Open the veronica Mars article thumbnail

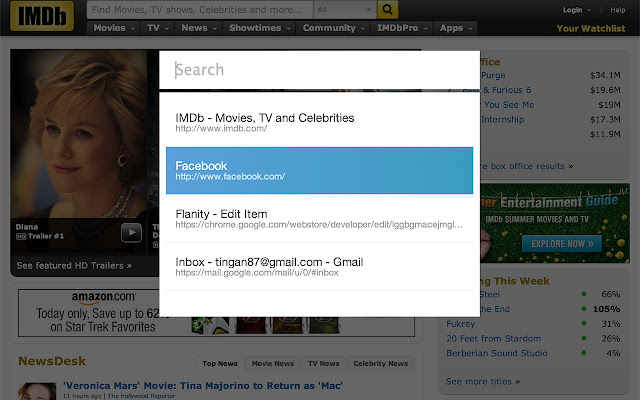(x=38, y=389)
